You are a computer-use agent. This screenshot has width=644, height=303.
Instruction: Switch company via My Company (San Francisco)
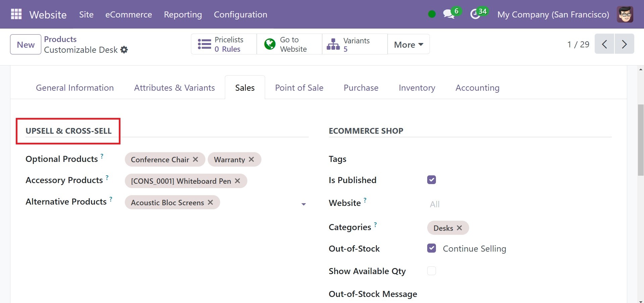(553, 14)
